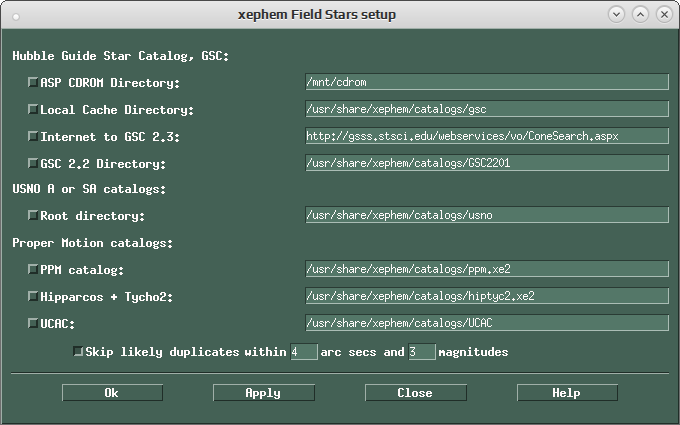Edit the catalogs/gsc cache path field
The width and height of the screenshot is (680, 425).
487,109
